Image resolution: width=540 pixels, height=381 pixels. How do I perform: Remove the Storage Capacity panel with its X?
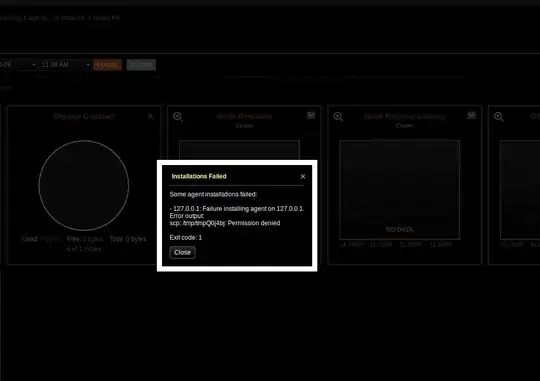[150, 116]
